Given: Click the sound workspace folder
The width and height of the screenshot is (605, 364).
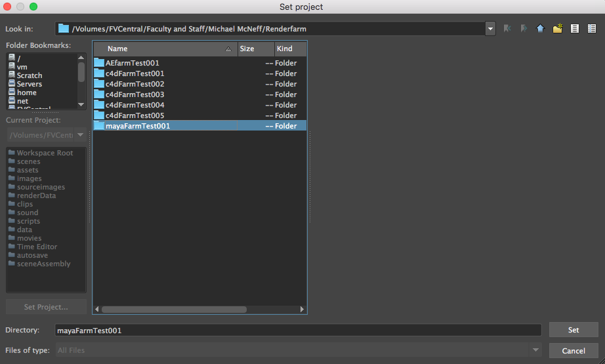Looking at the screenshot, I should pos(24,212).
